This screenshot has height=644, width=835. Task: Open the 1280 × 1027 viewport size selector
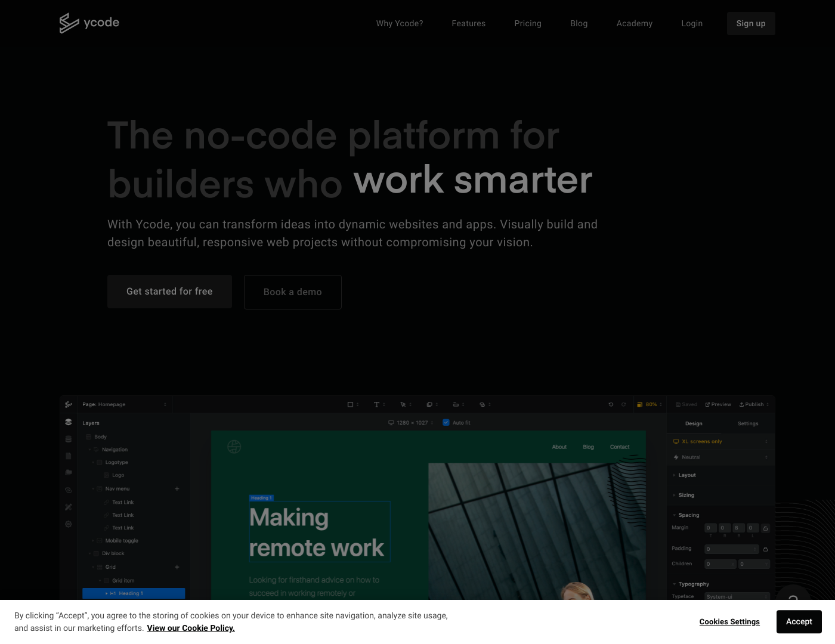coord(410,423)
